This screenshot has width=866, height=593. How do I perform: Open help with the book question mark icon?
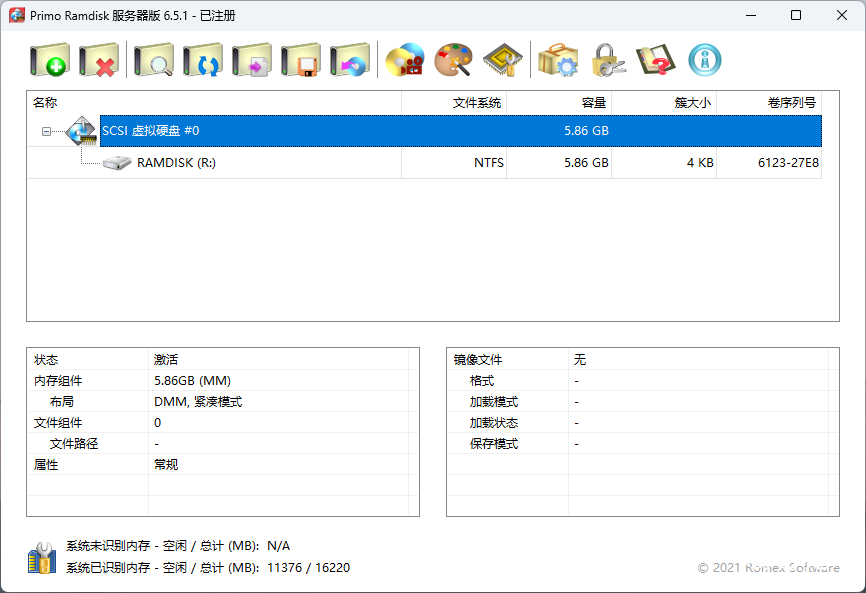[x=656, y=60]
